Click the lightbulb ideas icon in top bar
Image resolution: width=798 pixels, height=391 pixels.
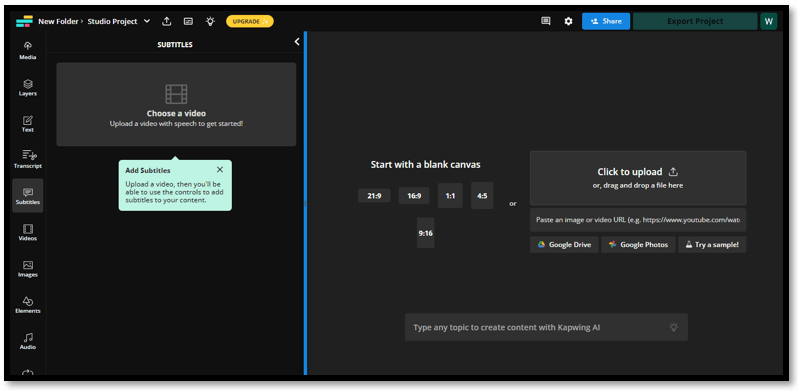(x=210, y=21)
